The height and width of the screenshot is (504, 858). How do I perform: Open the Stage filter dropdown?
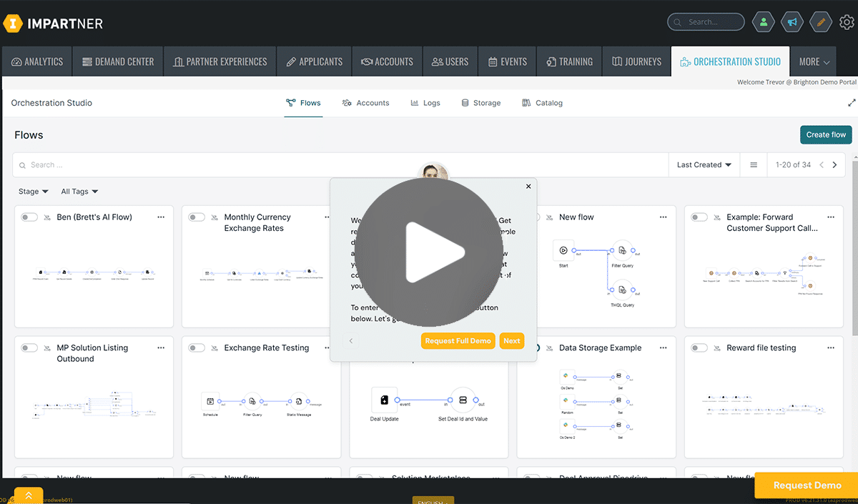(x=34, y=192)
